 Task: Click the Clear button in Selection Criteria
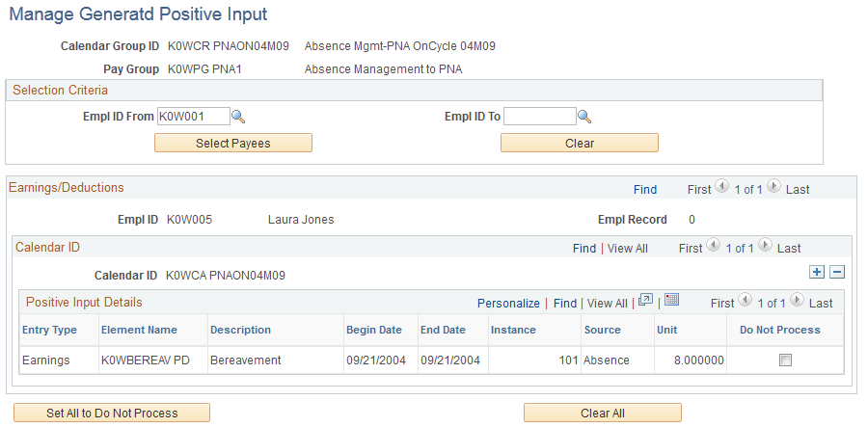click(580, 143)
